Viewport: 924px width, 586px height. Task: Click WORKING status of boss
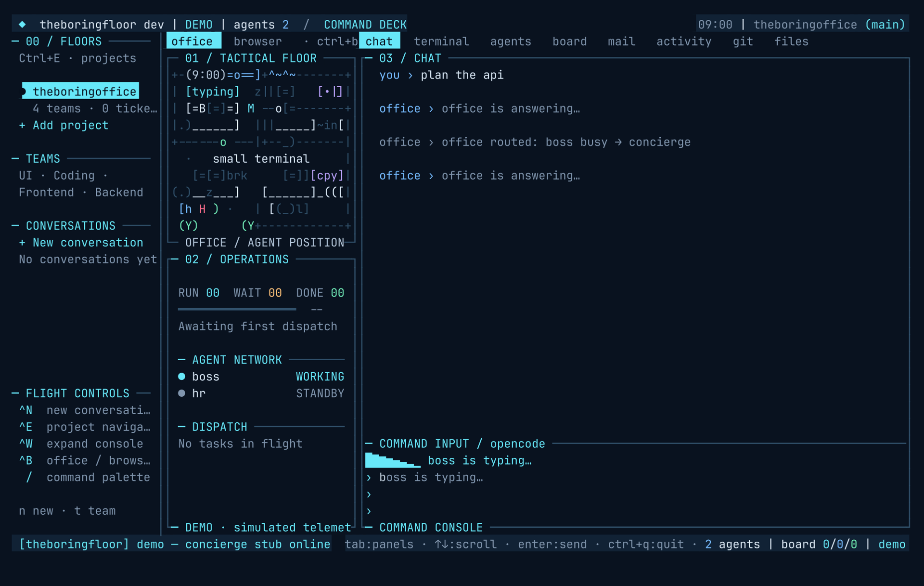pos(320,377)
